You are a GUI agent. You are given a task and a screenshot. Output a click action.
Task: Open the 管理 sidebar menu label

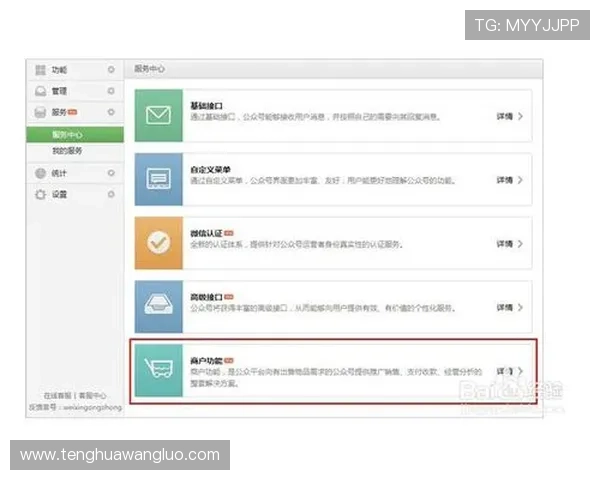59,91
